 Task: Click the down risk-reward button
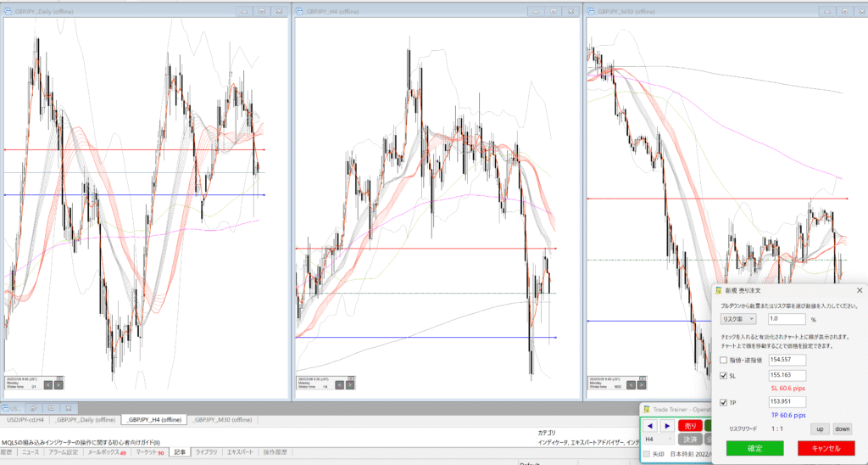tap(842, 429)
